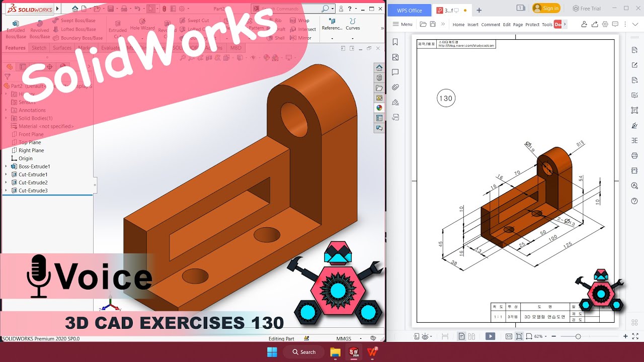The width and height of the screenshot is (644, 362).
Task: Expand the Cut-Extrude3 feature
Action: click(x=6, y=191)
